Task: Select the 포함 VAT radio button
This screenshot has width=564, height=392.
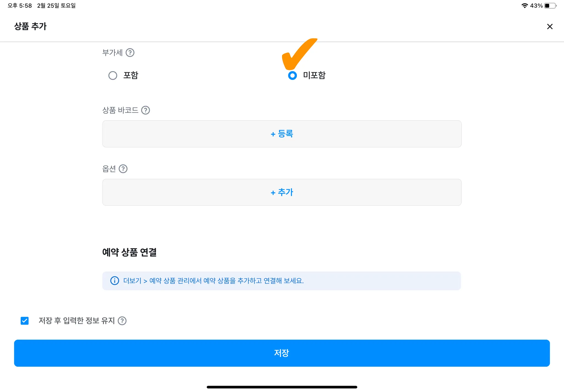Action: tap(113, 75)
